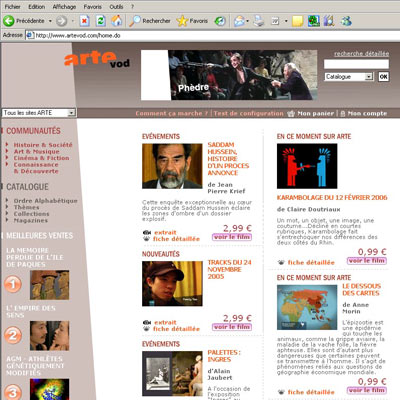Click the arte vod logo
This screenshot has width=400, height=400.
coord(97,59)
